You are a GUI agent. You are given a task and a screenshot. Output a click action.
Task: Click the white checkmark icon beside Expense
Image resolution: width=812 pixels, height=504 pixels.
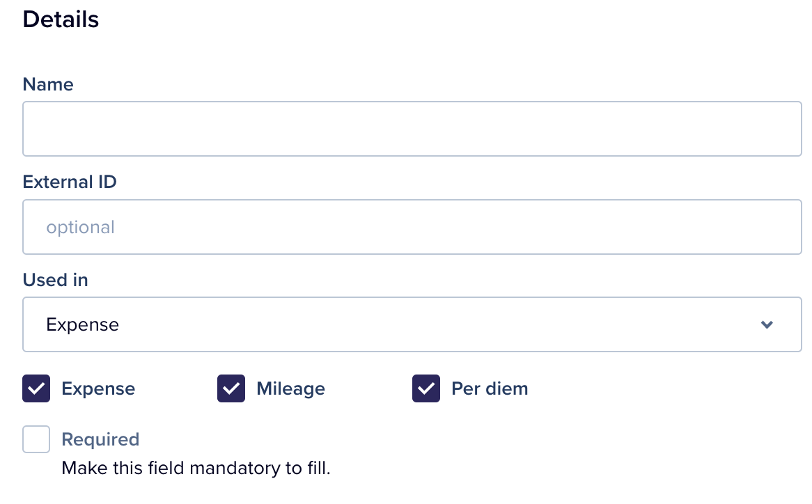click(36, 388)
